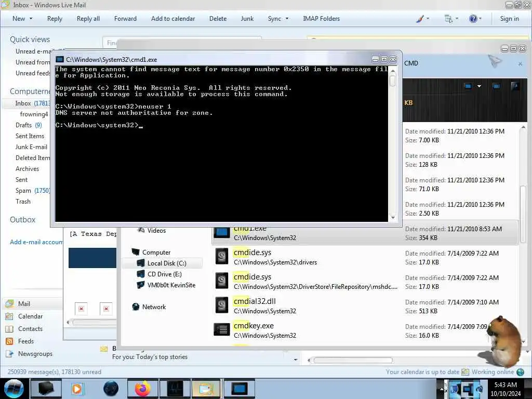Click the Add e-mail account link
The width and height of the screenshot is (532, 399).
click(36, 242)
